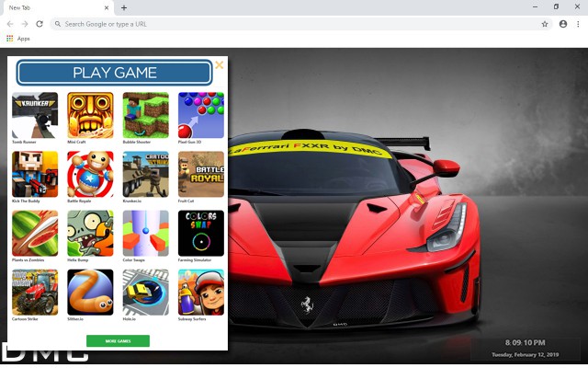Click the 'Kick The Buddy' label text
This screenshot has height=368, width=588.
pos(26,201)
